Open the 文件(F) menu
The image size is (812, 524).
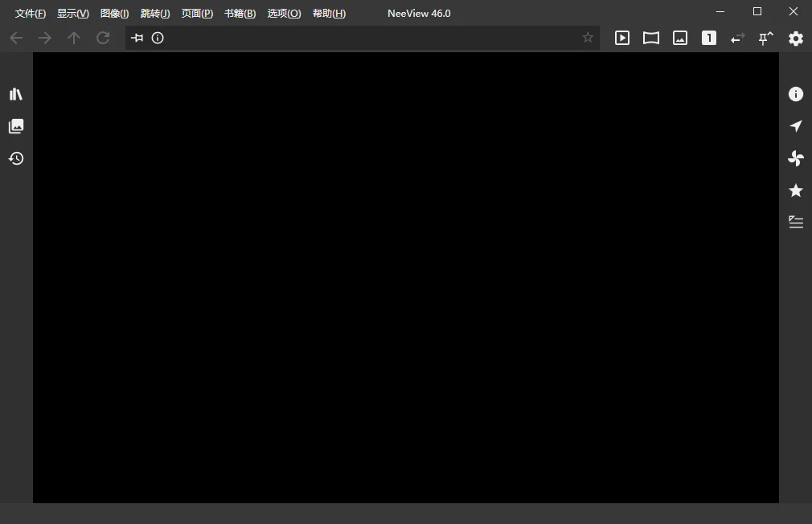coord(30,14)
